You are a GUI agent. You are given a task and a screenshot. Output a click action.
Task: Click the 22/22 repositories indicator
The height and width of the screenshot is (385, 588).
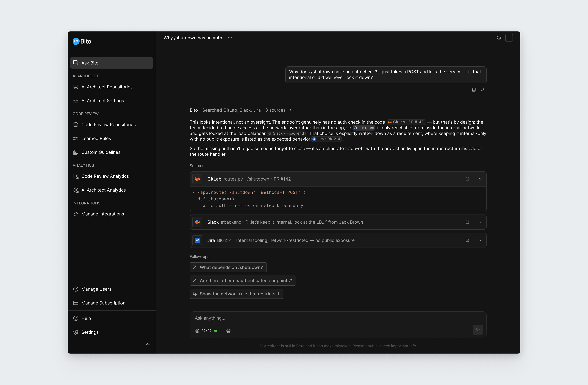click(x=206, y=331)
